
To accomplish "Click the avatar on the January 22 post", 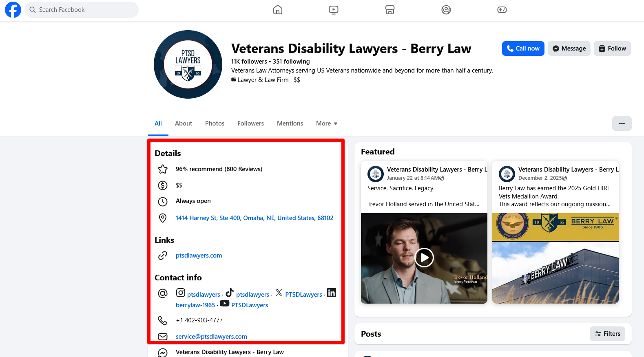I will coord(376,174).
